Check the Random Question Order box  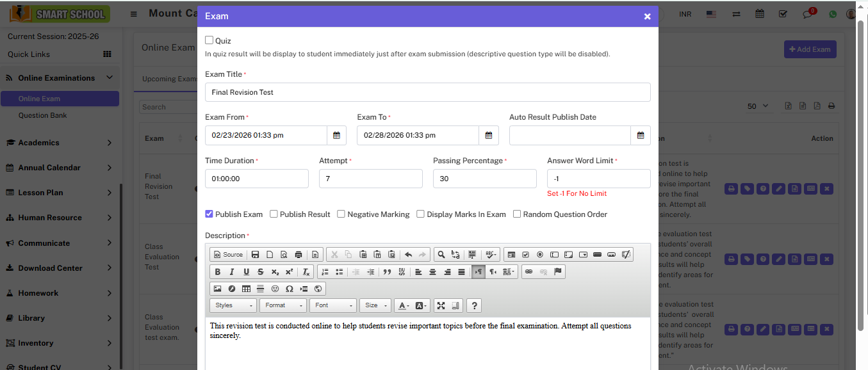517,214
